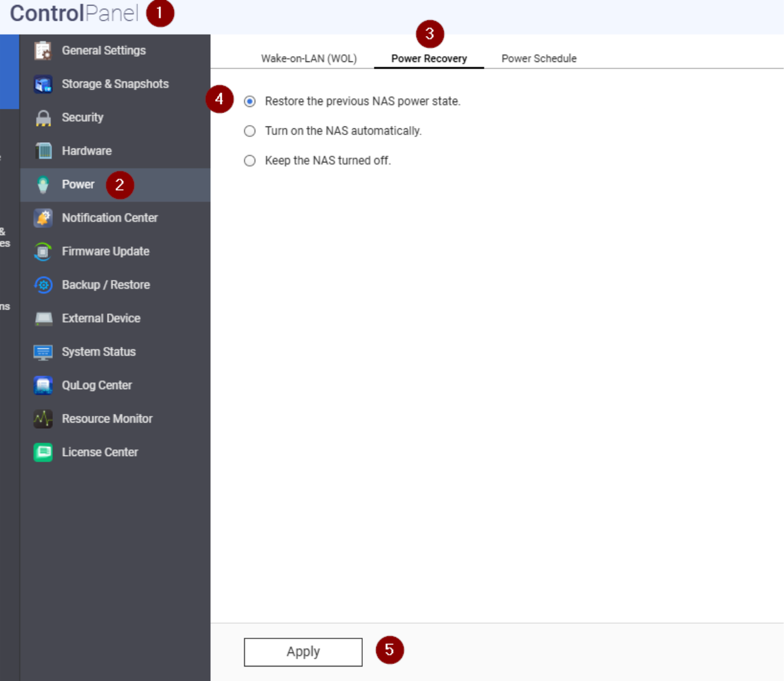Viewport: 784px width, 681px height.
Task: Open the Hardware section label
Action: (87, 151)
